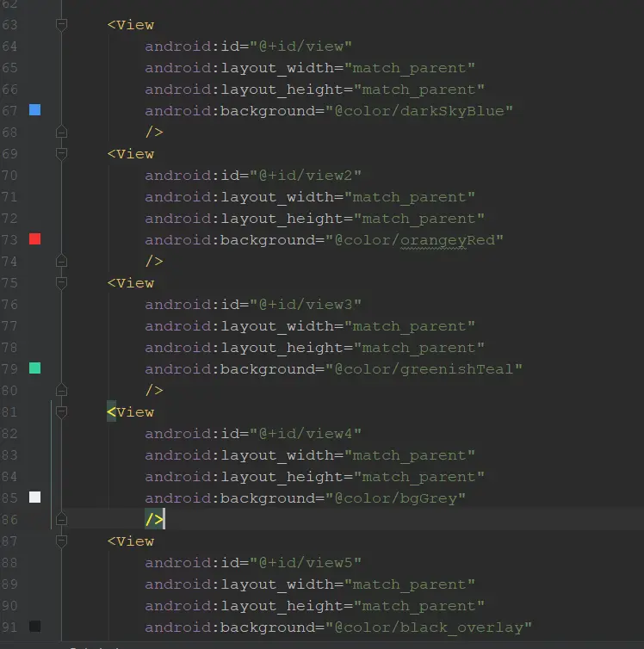Click the @+id/view5 id value

[306, 563]
